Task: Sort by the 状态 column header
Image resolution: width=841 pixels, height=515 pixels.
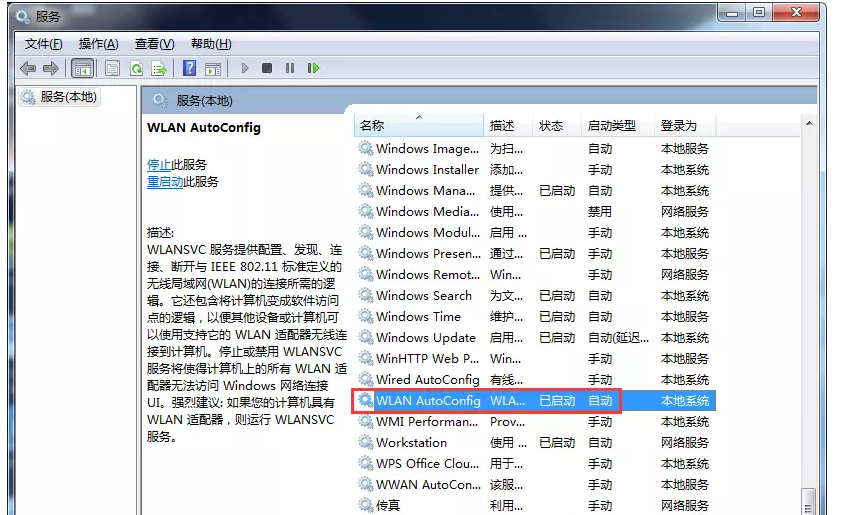Action: (557, 126)
